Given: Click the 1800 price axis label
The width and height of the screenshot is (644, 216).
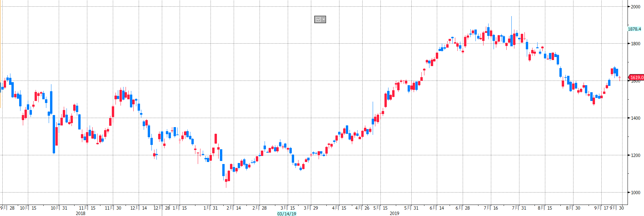Looking at the screenshot, I should pos(635,44).
